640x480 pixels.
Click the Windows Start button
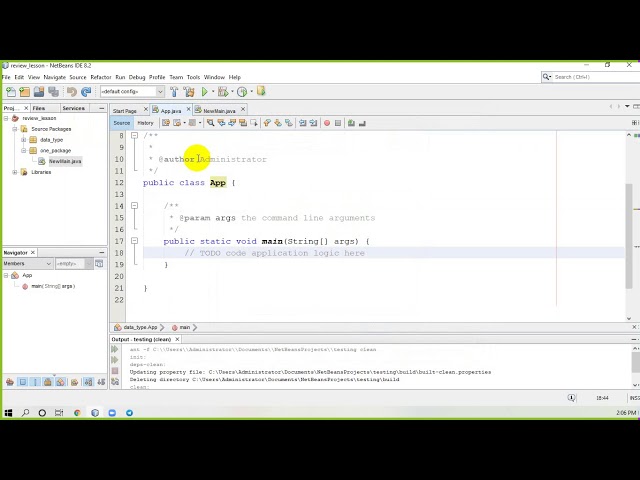click(x=8, y=413)
